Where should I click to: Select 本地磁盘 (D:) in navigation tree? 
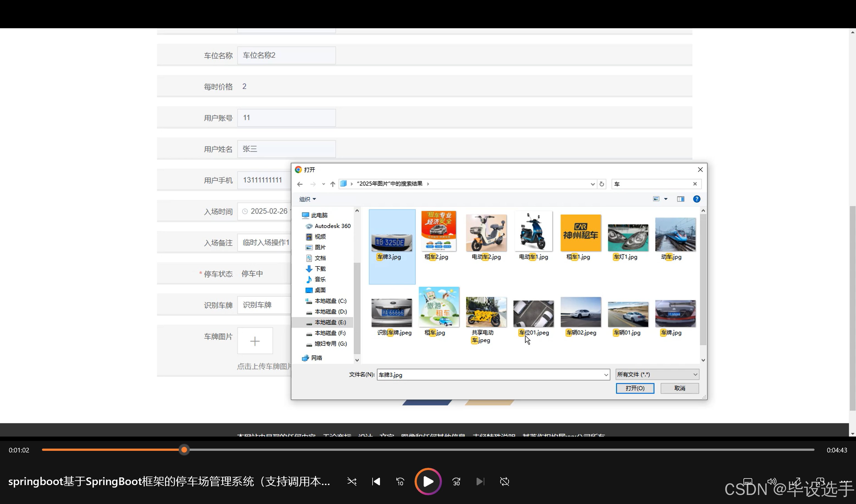coord(330,312)
